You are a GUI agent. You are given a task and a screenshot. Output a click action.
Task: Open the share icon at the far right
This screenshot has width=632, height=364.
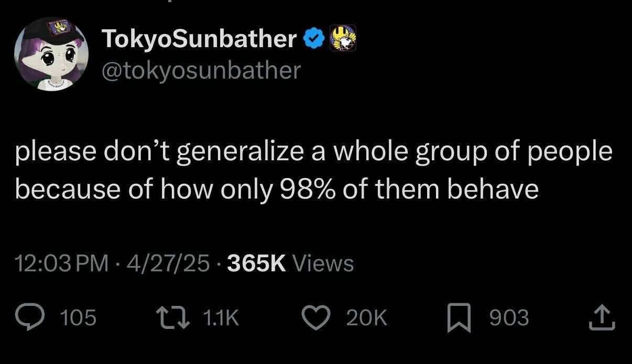(602, 317)
